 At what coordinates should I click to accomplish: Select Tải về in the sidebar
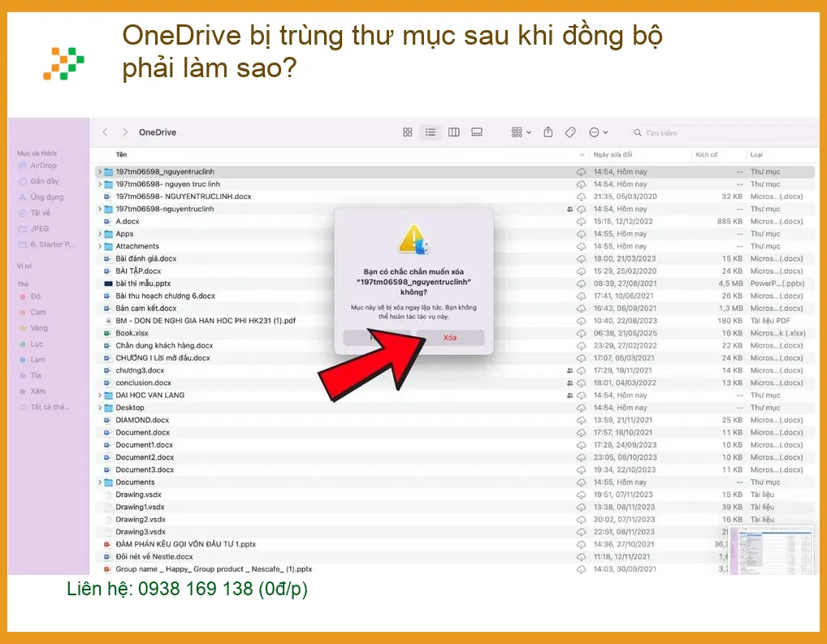point(35,213)
